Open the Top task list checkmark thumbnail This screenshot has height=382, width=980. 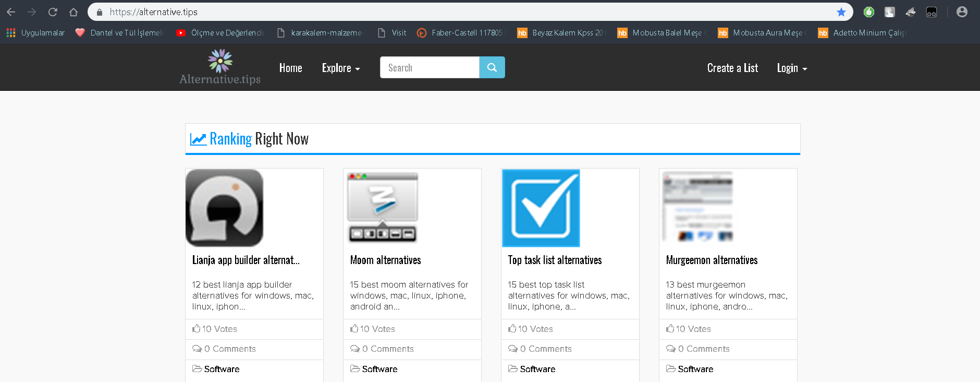point(541,208)
